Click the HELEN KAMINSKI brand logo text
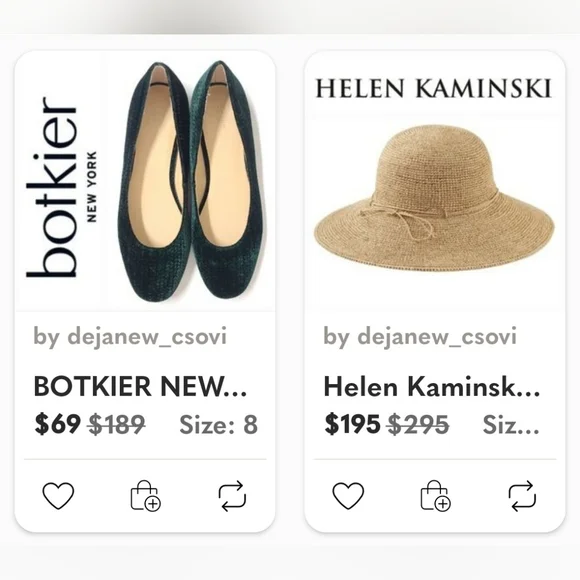Image resolution: width=580 pixels, height=580 pixels. coord(434,88)
